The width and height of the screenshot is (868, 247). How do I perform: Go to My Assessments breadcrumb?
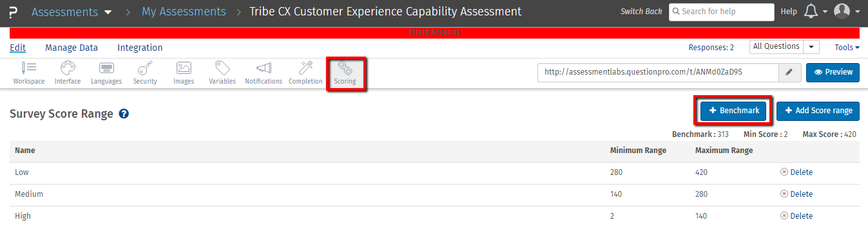[x=184, y=12]
